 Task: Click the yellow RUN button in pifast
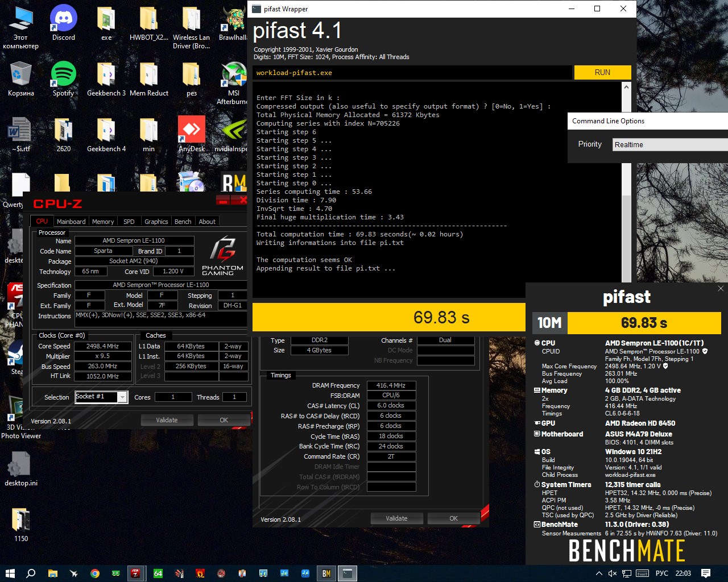[602, 72]
